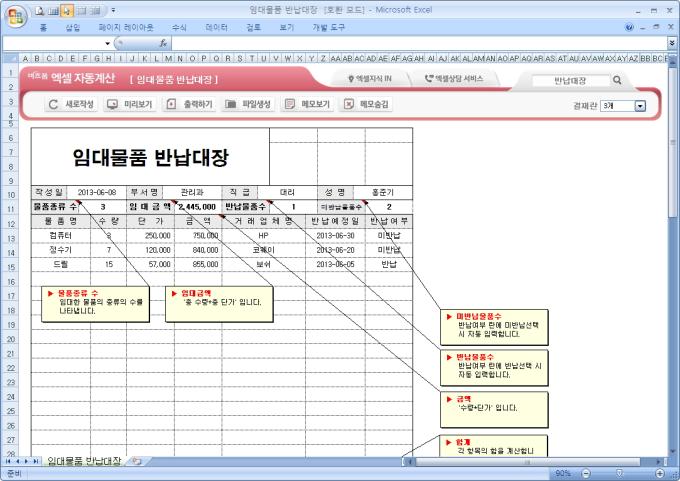Open the 결재란 dropdown arrow

pyautogui.click(x=640, y=106)
